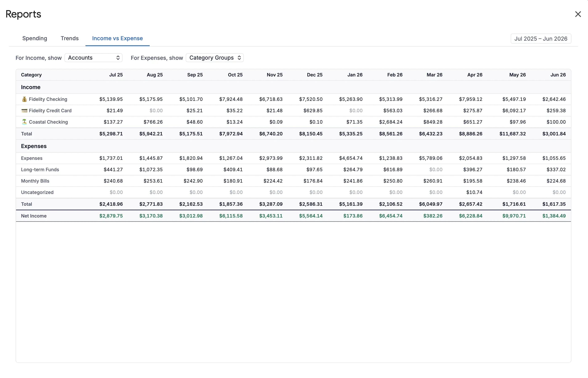Click the Jun 26 column header
The width and height of the screenshot is (588, 378).
click(x=558, y=75)
